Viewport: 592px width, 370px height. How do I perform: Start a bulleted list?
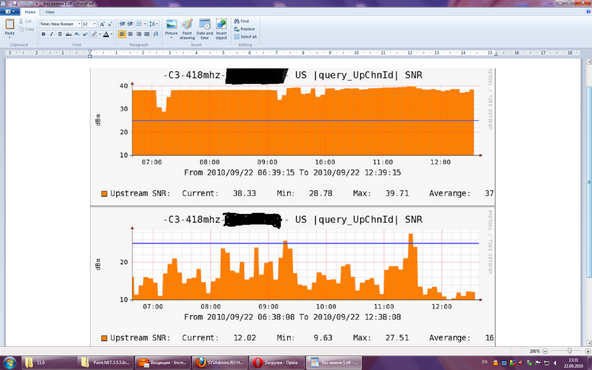(x=139, y=24)
